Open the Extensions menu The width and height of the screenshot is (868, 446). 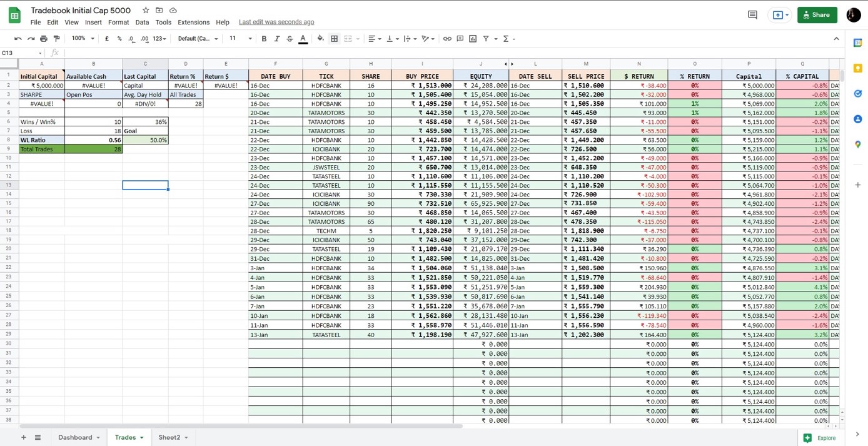tap(193, 23)
